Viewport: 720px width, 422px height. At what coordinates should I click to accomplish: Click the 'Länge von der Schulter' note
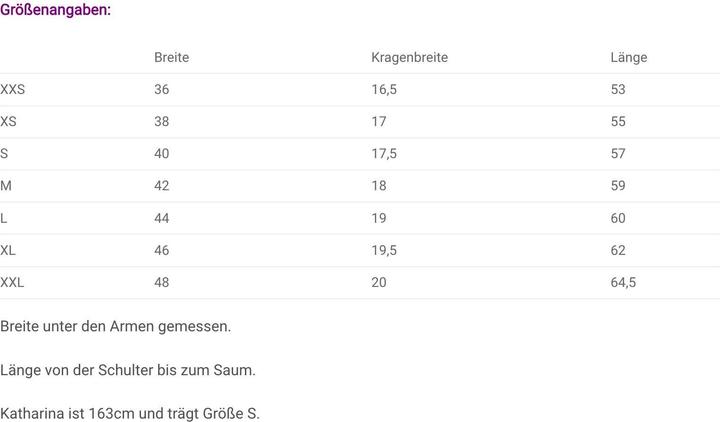128,370
